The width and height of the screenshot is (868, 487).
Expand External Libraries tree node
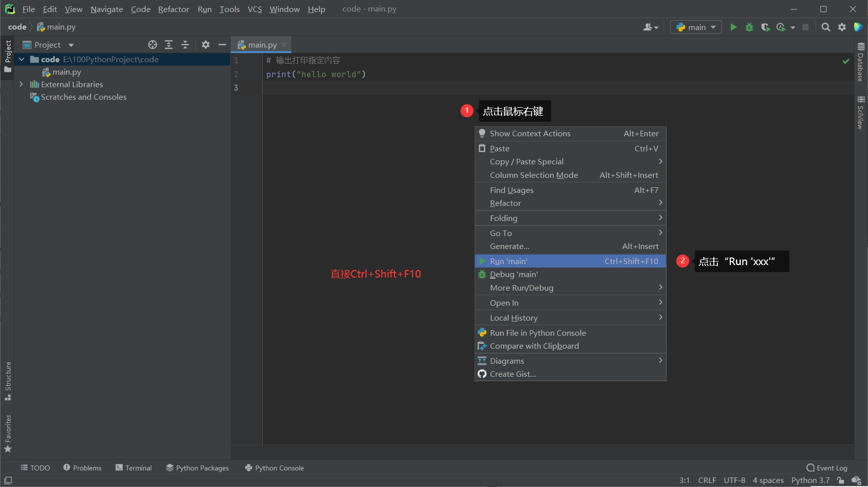(21, 84)
